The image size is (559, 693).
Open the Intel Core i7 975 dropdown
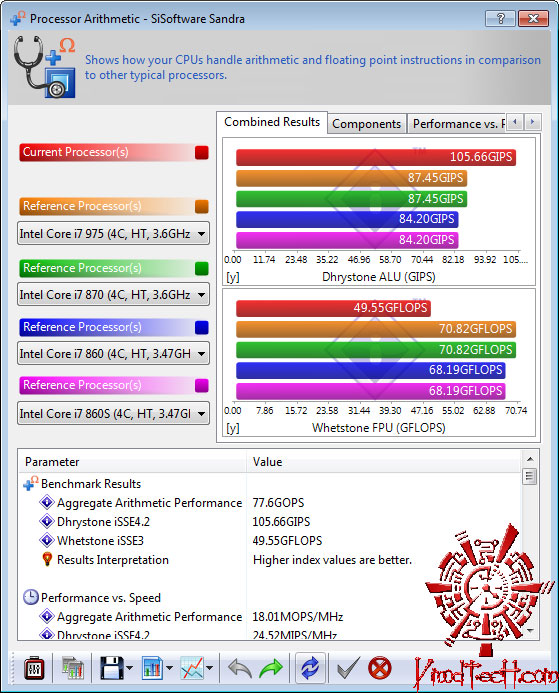tap(113, 233)
